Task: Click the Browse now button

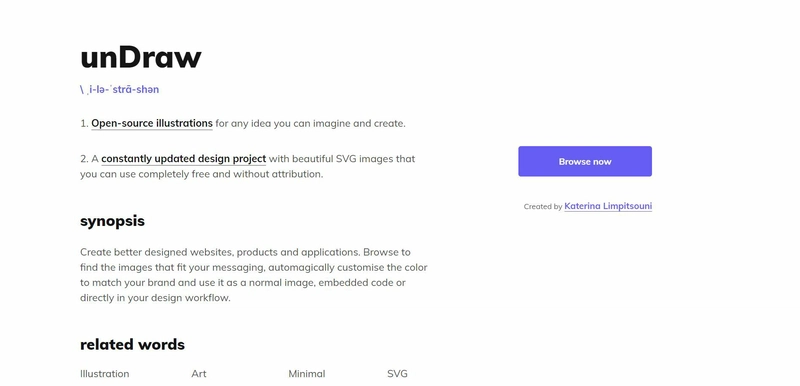Action: click(585, 161)
